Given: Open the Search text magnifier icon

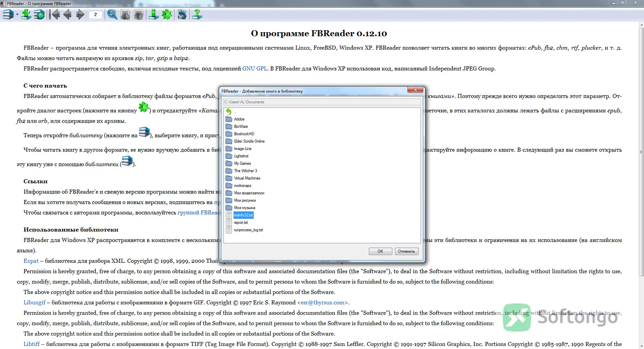Looking at the screenshot, I should tap(112, 14).
